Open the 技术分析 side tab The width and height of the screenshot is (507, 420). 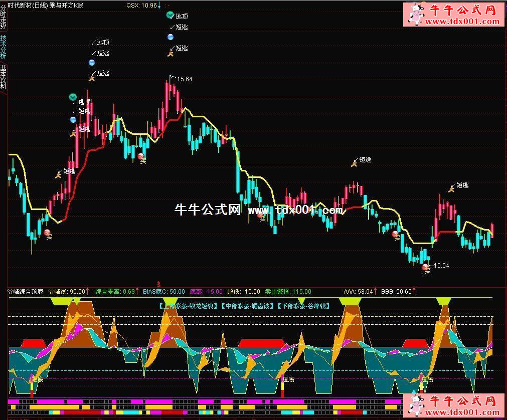point(4,47)
